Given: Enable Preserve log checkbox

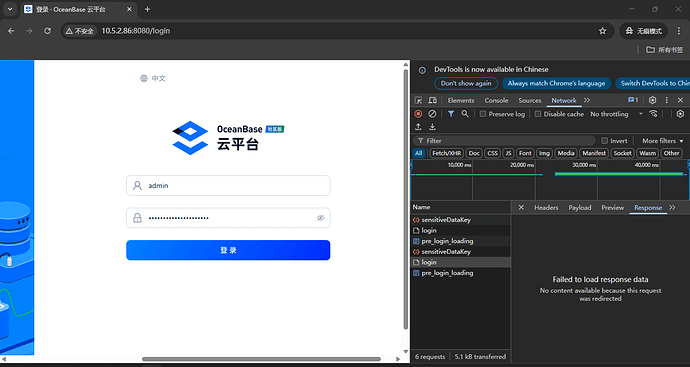Looking at the screenshot, I should tap(483, 114).
